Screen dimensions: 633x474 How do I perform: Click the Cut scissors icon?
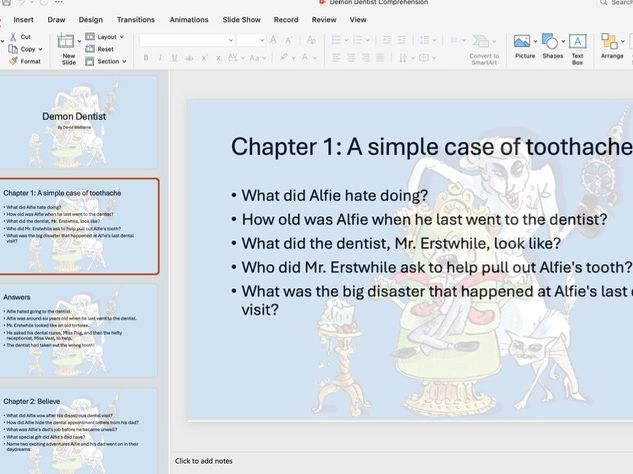click(x=13, y=37)
